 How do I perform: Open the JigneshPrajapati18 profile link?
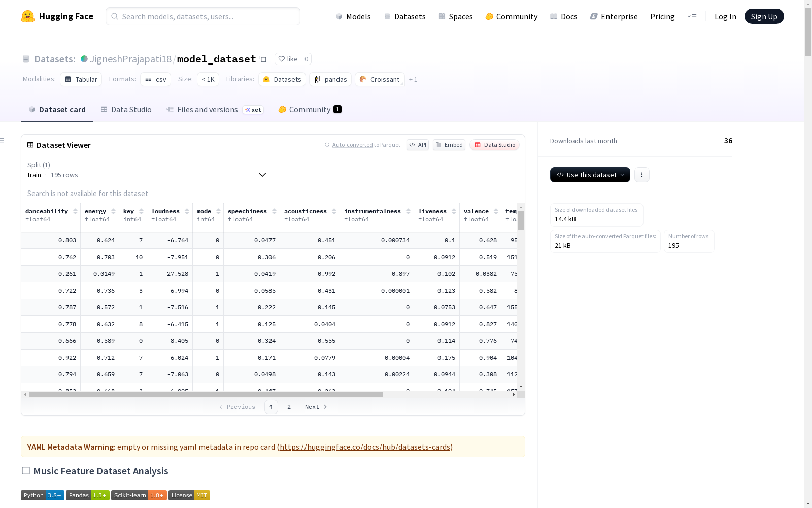(131, 59)
